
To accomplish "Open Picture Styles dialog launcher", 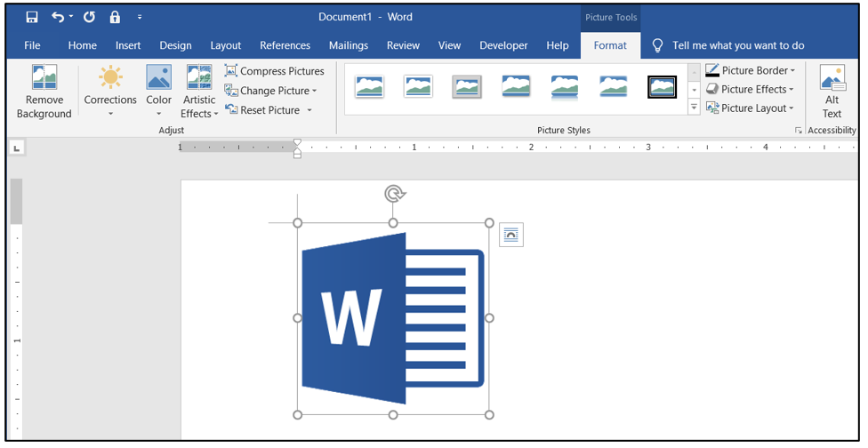I will click(798, 131).
